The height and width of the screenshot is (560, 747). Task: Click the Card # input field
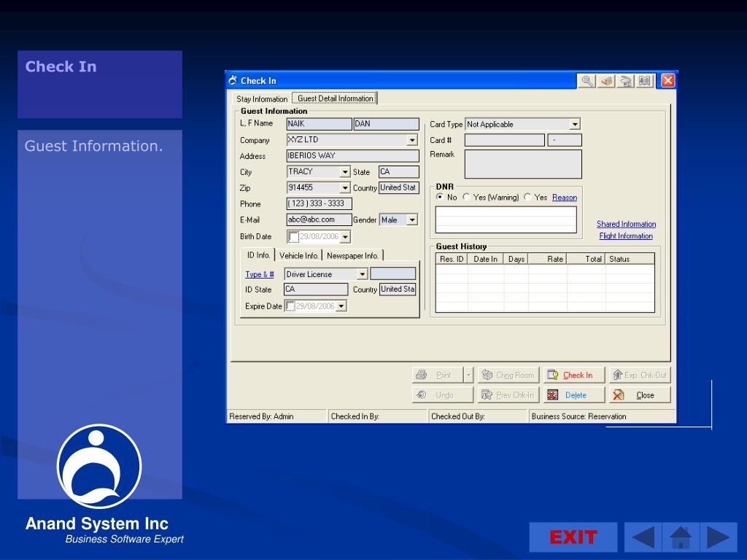coord(505,140)
